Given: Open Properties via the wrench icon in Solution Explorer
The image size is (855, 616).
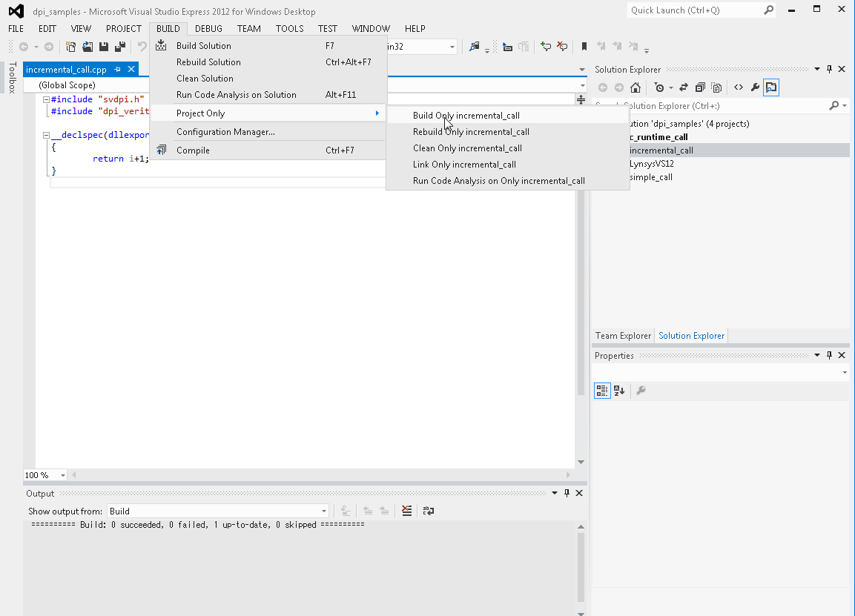Looking at the screenshot, I should tap(755, 87).
